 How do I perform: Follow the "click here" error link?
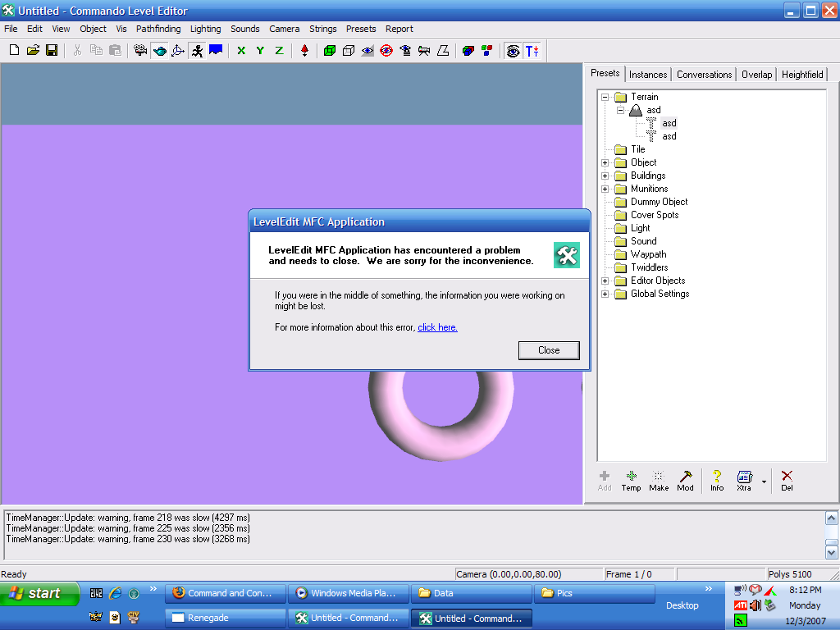[x=437, y=327]
